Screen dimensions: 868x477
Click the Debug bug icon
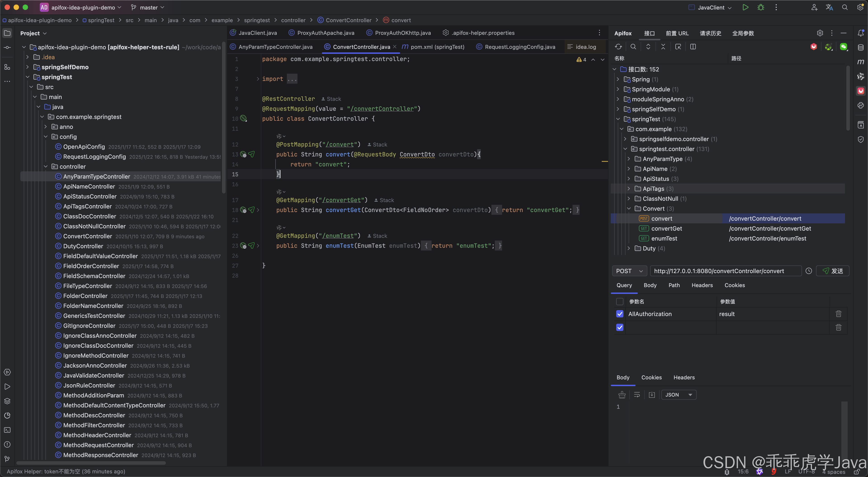tap(761, 7)
